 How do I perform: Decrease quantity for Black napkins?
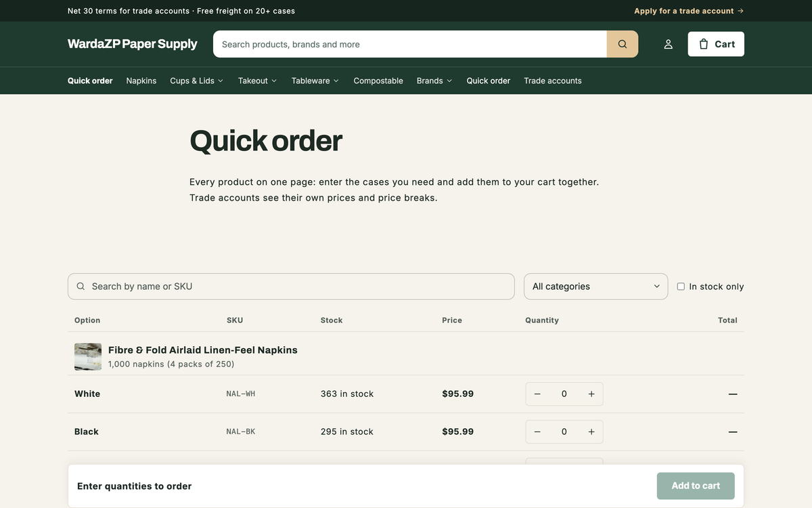pos(537,431)
